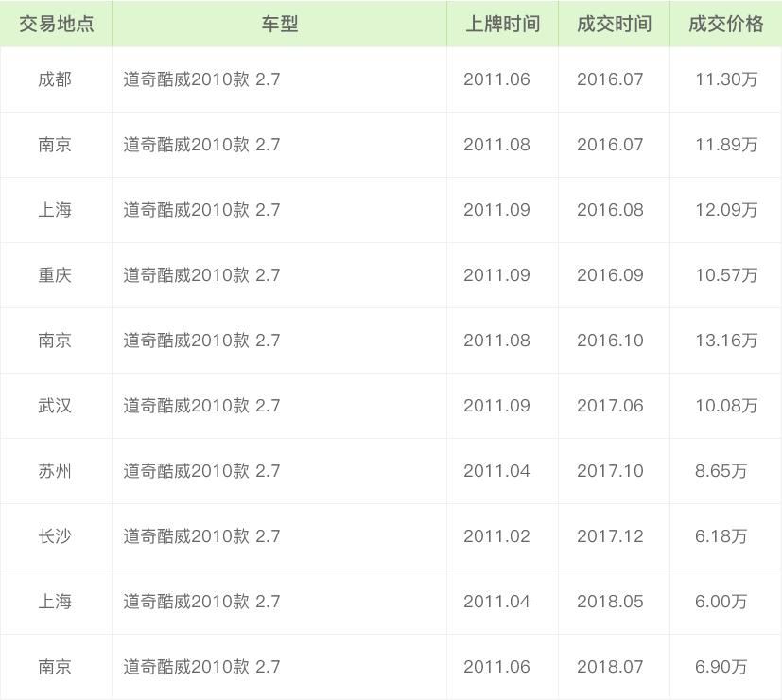Click deal date 2016.10

coord(610,341)
